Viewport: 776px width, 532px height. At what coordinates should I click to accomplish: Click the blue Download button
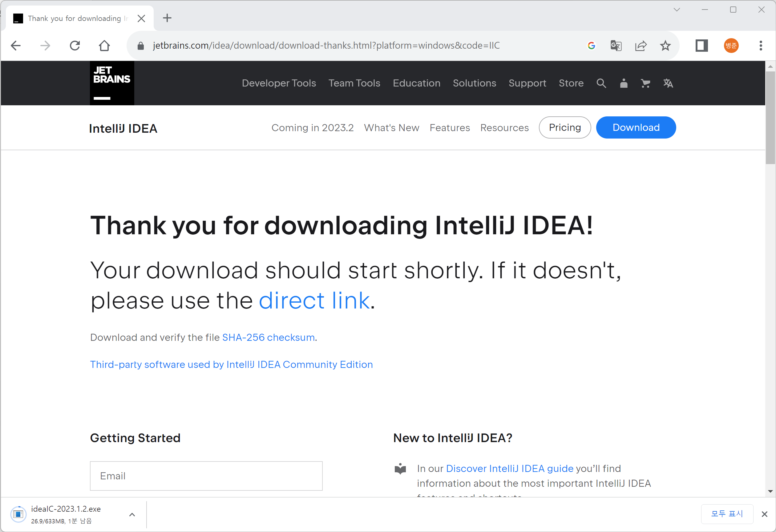[636, 127]
